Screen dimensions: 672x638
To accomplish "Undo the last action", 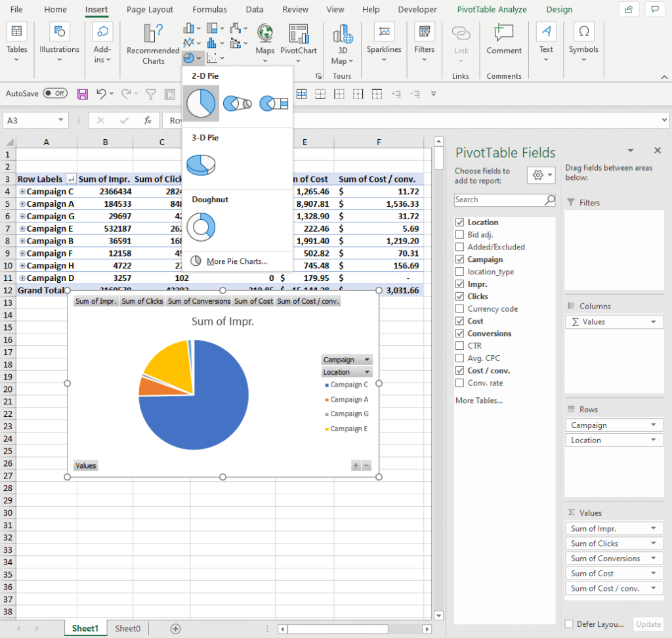I will (99, 93).
